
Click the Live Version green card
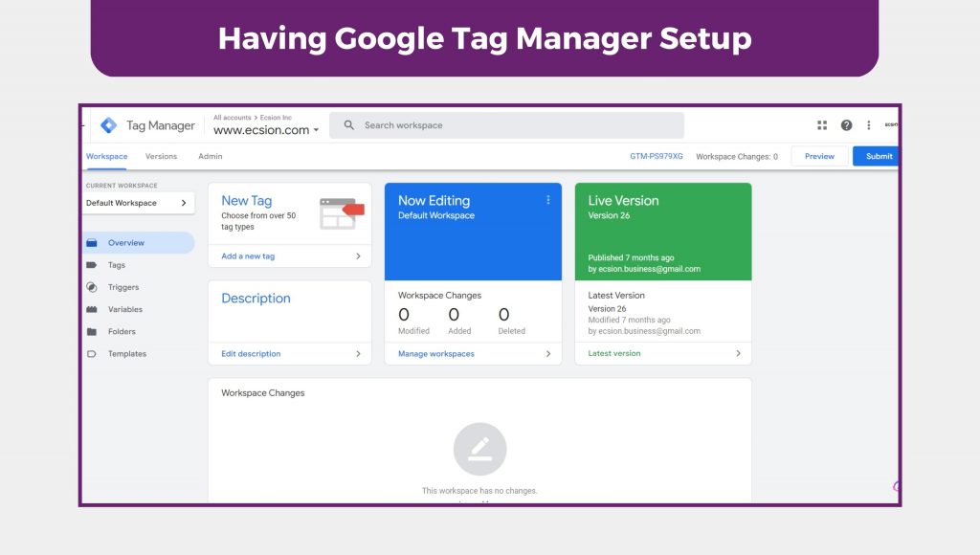tap(663, 232)
